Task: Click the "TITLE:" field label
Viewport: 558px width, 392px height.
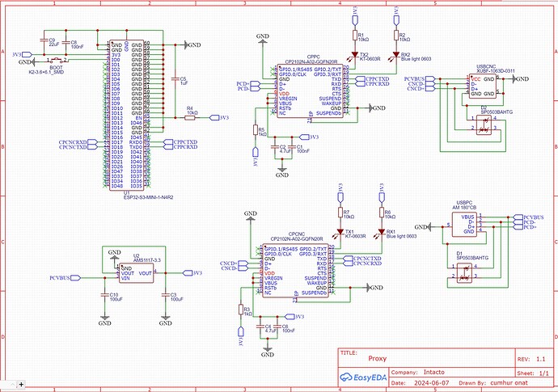Action: coord(349,353)
